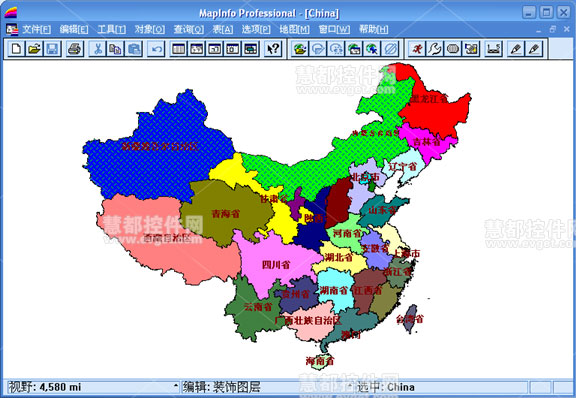
Task: Click the 吉林省 label on the map
Action: point(426,141)
